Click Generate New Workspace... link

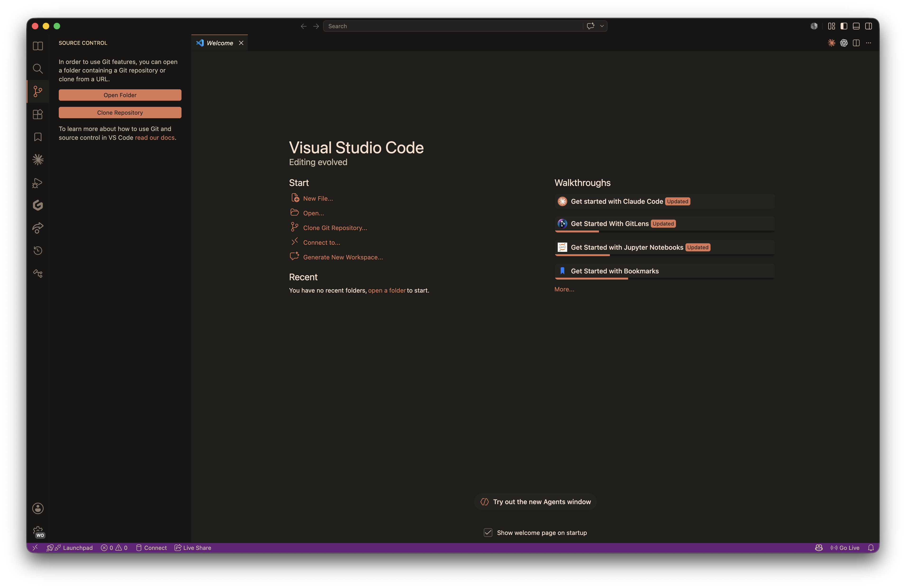click(x=343, y=257)
